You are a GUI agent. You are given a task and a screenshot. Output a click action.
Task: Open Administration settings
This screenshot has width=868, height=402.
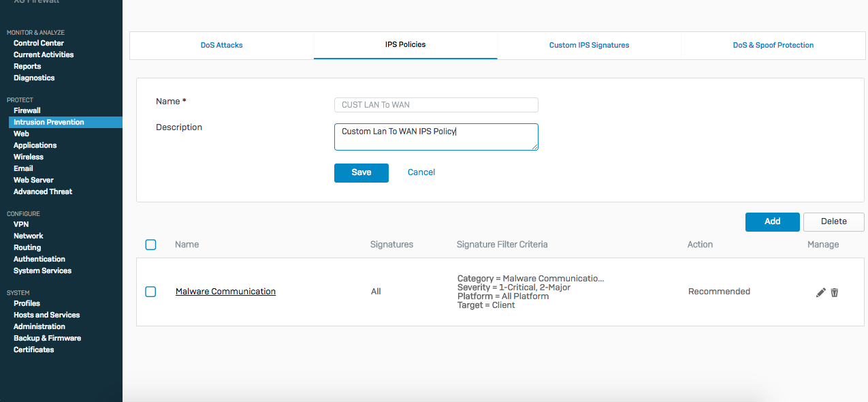(39, 326)
